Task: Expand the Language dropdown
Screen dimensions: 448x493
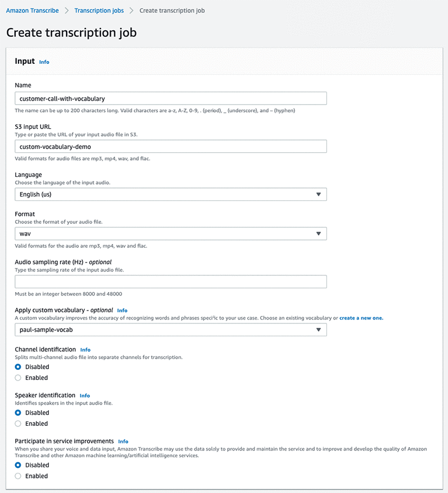Action: click(x=171, y=194)
